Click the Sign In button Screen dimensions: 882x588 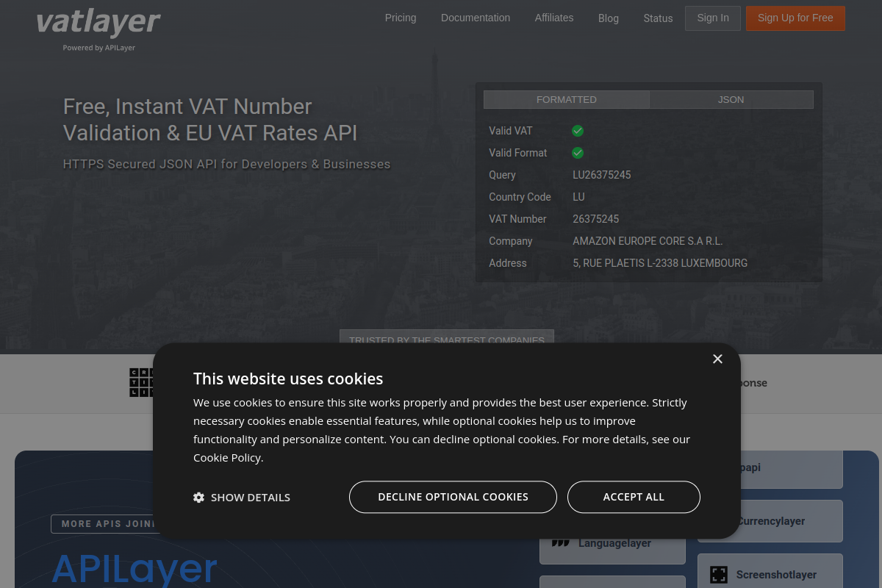[x=713, y=18]
